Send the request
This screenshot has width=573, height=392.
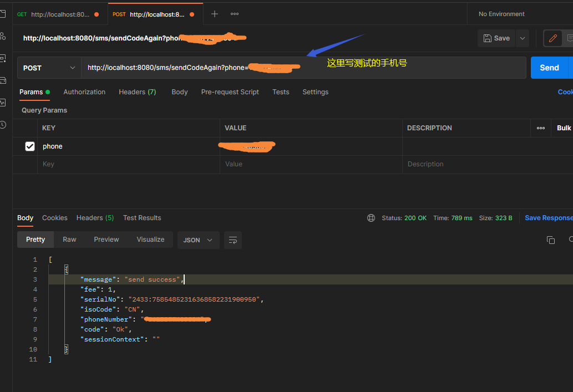click(x=549, y=68)
